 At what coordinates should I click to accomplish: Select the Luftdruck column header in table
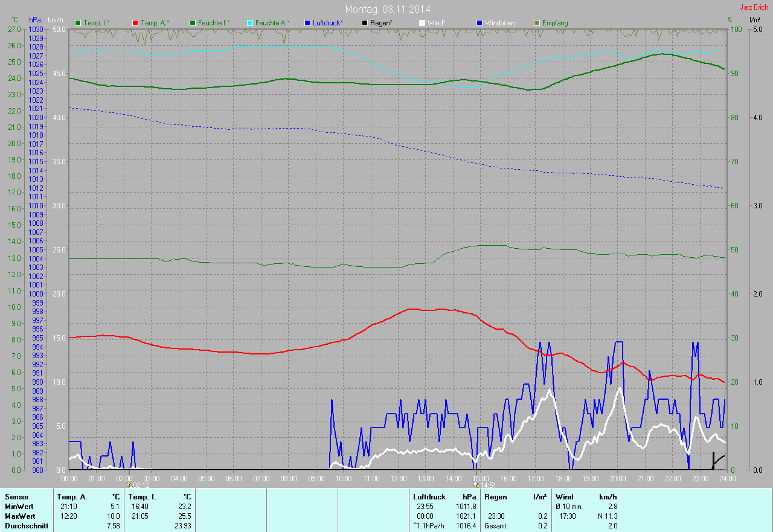coord(429,497)
